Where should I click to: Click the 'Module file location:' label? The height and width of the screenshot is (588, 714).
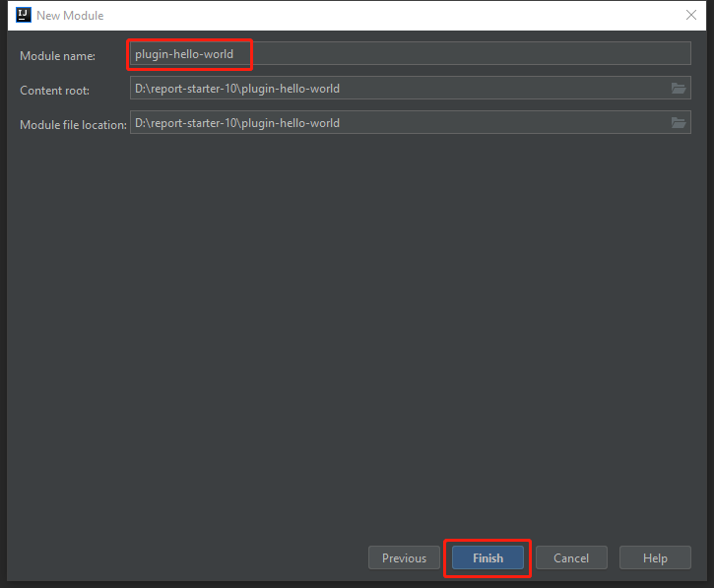pos(73,125)
